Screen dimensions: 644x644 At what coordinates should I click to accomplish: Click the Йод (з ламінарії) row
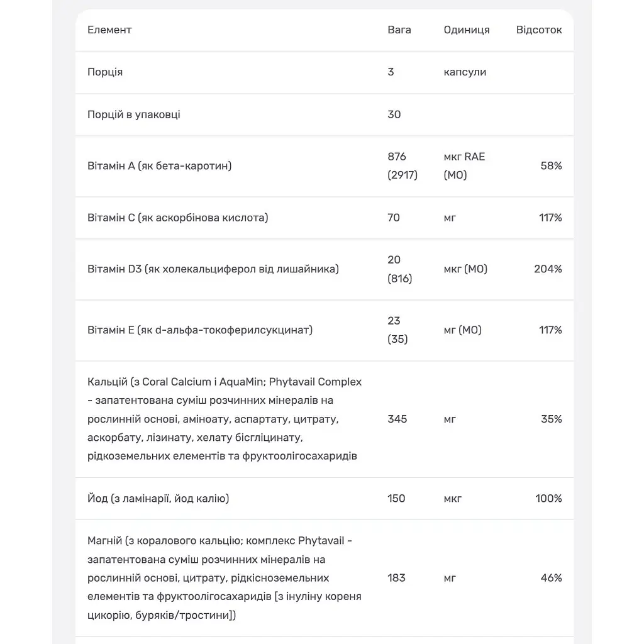pyautogui.click(x=325, y=499)
